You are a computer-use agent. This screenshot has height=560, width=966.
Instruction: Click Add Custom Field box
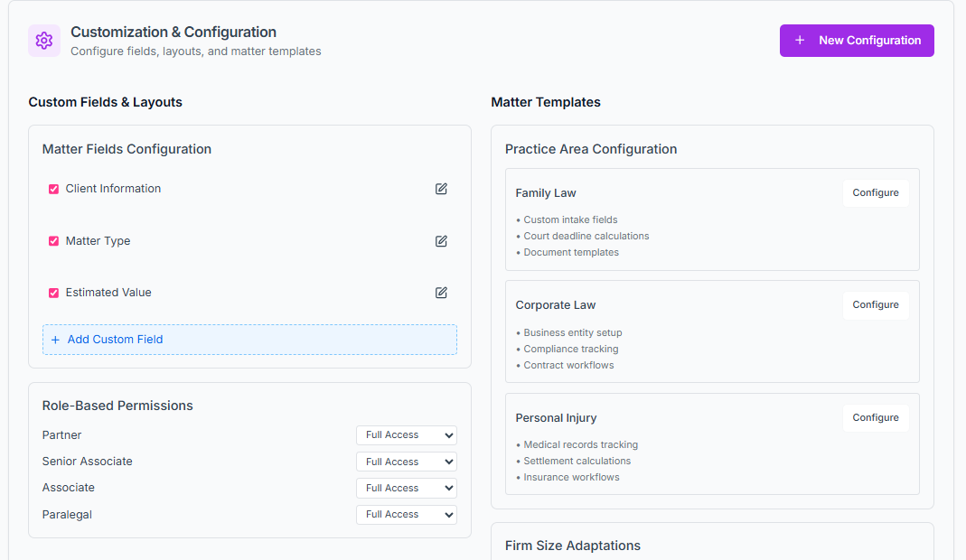249,340
